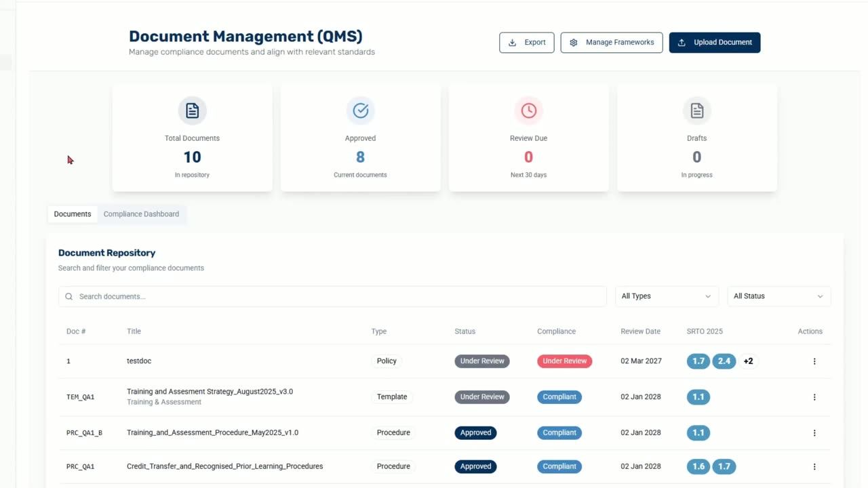Select the Documents tab

click(x=73, y=214)
